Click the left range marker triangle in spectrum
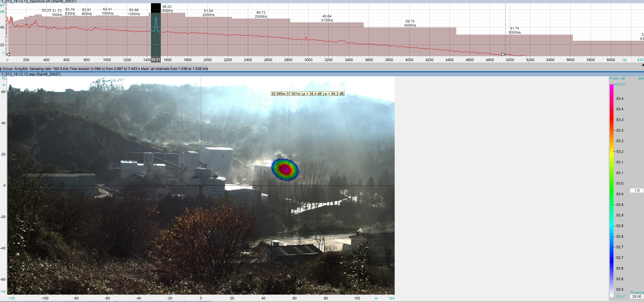The image size is (644, 302). 8,54
